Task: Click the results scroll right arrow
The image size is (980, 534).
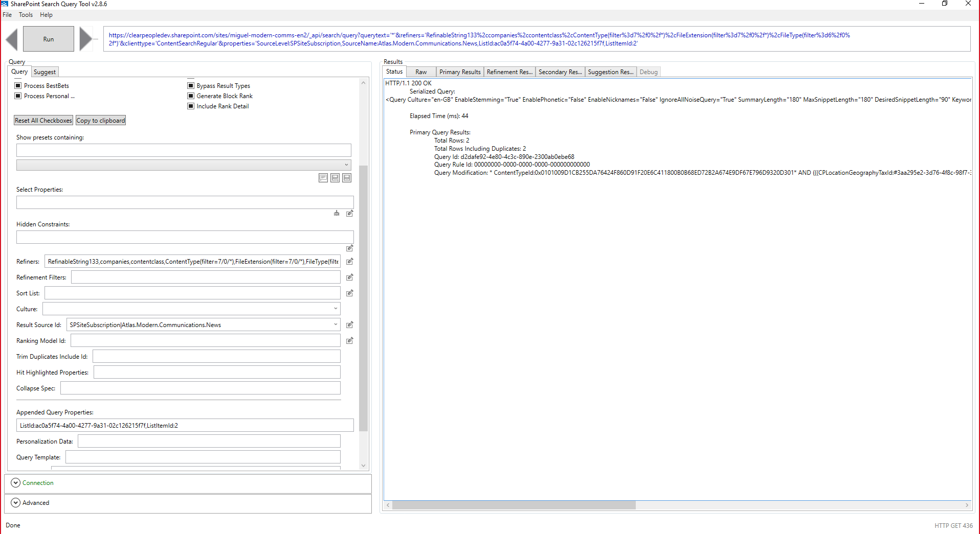Action: tap(967, 505)
